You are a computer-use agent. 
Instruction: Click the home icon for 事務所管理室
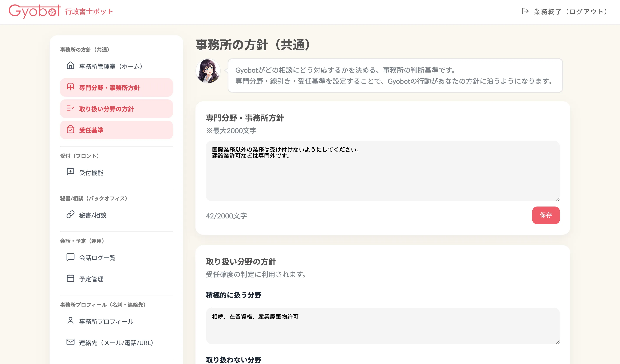(x=70, y=66)
